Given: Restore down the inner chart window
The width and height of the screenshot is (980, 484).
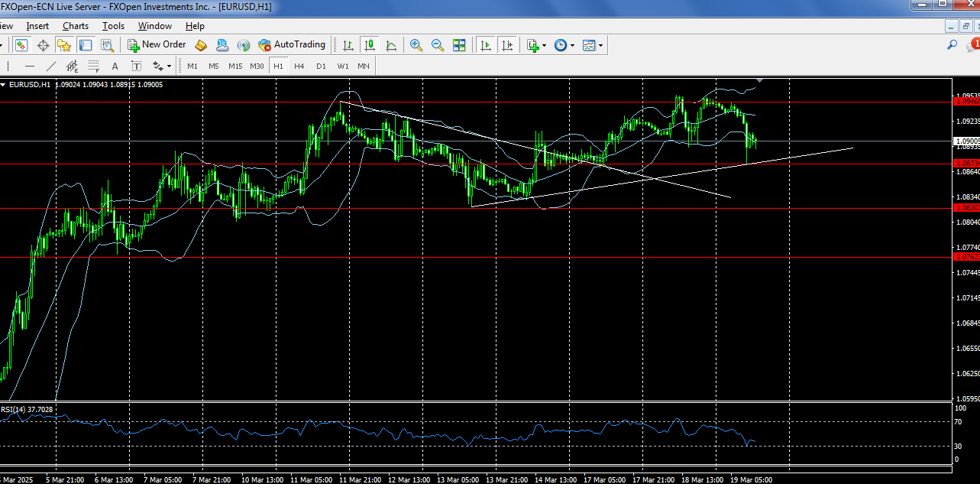Looking at the screenshot, I should pos(965,26).
